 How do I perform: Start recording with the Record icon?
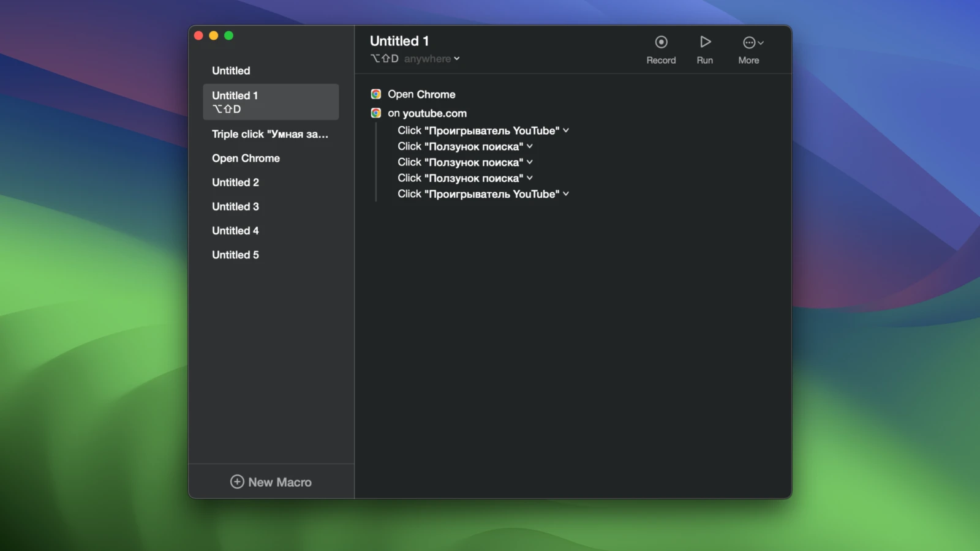tap(661, 42)
